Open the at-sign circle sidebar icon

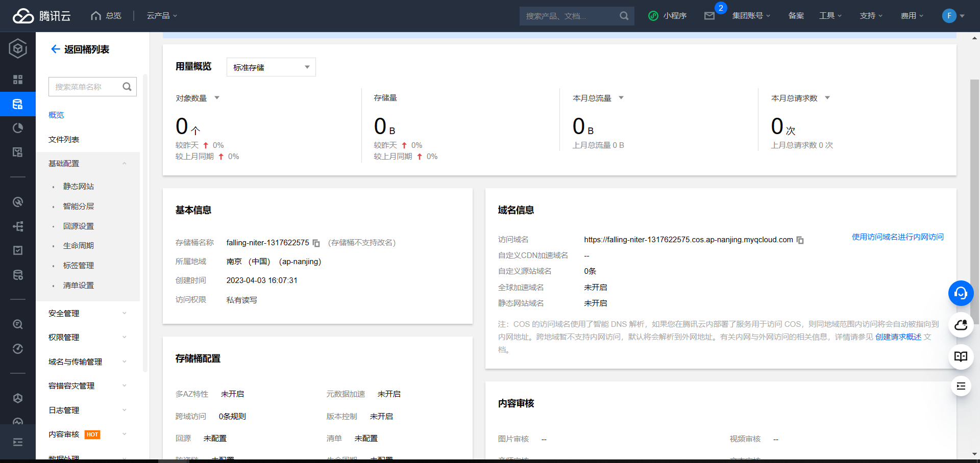(18, 202)
